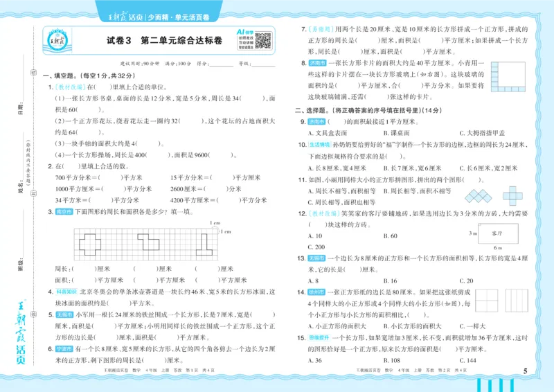Click the square split into four small squares
This screenshot has width=554, height=392.
click(487, 301)
